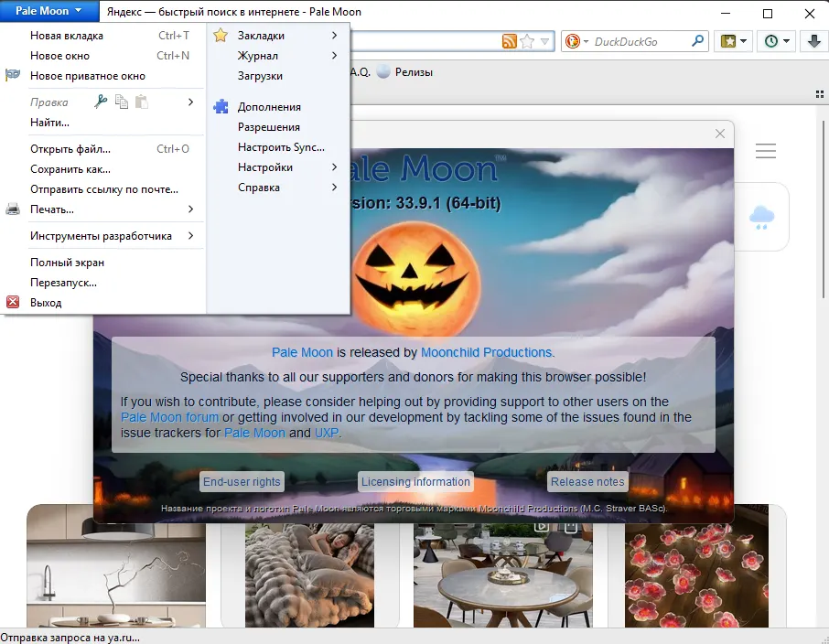Select Дополнения in the menu
This screenshot has height=644, width=829.
[269, 107]
